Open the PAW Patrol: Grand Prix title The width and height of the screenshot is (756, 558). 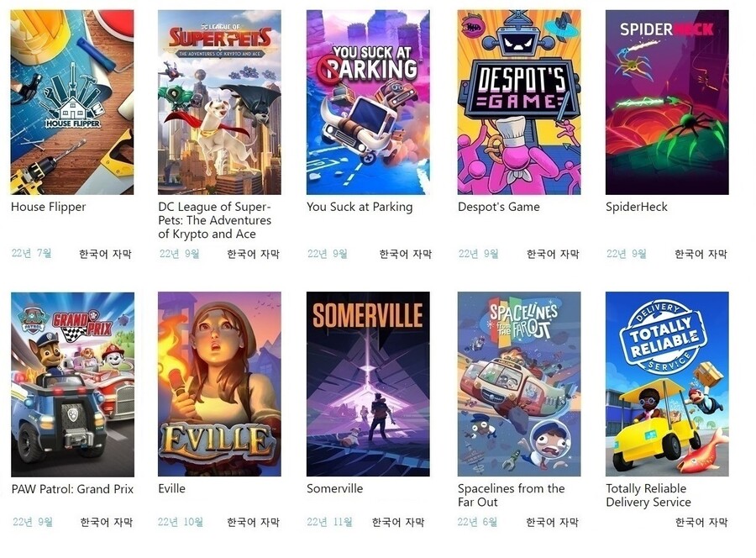pyautogui.click(x=72, y=489)
